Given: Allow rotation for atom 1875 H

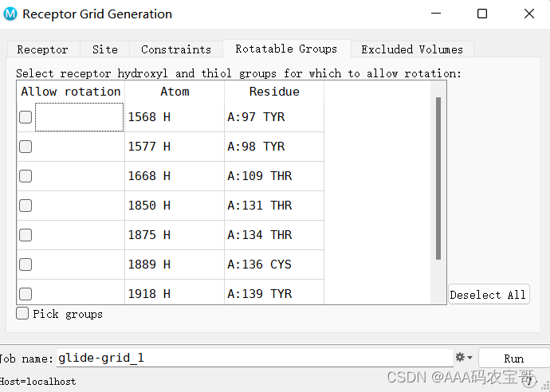Looking at the screenshot, I should [x=26, y=235].
